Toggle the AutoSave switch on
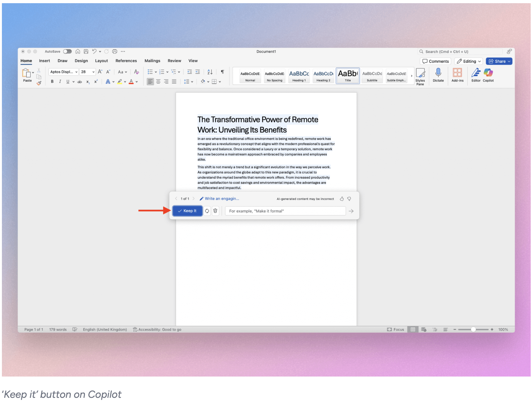The width and height of the screenshot is (532, 401). 67,51
